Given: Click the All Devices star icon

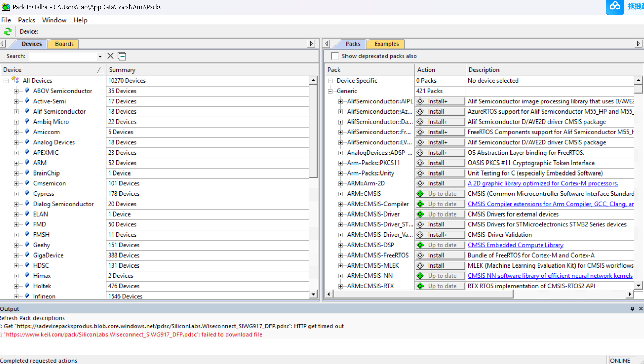Looking at the screenshot, I should tap(16, 80).
